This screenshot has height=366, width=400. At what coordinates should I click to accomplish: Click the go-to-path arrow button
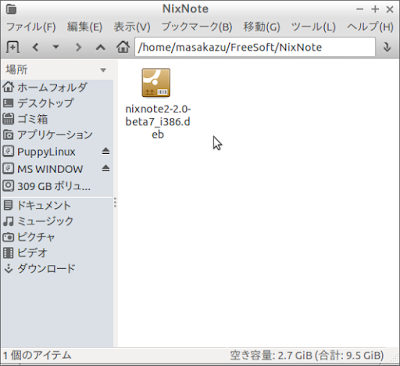(x=387, y=47)
